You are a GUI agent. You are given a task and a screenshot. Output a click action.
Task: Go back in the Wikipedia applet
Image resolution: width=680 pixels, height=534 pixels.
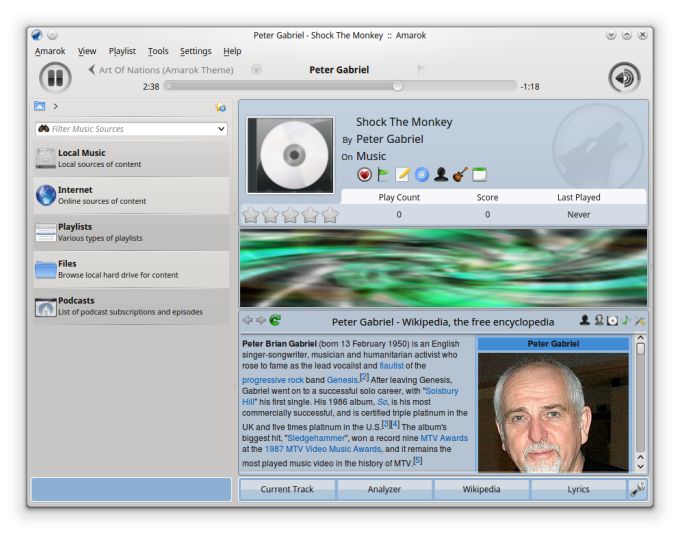248,320
